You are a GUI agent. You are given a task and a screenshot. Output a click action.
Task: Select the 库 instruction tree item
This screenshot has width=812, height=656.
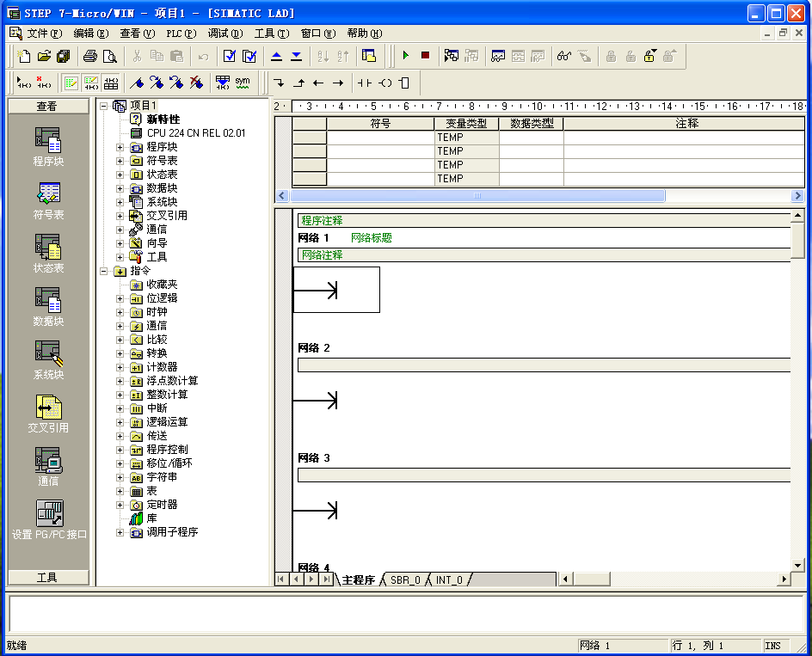[x=151, y=518]
